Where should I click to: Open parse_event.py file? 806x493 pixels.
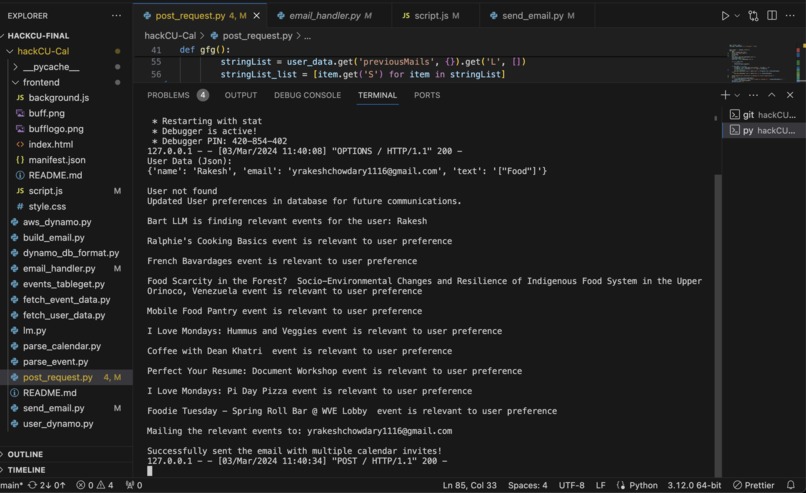(x=55, y=361)
